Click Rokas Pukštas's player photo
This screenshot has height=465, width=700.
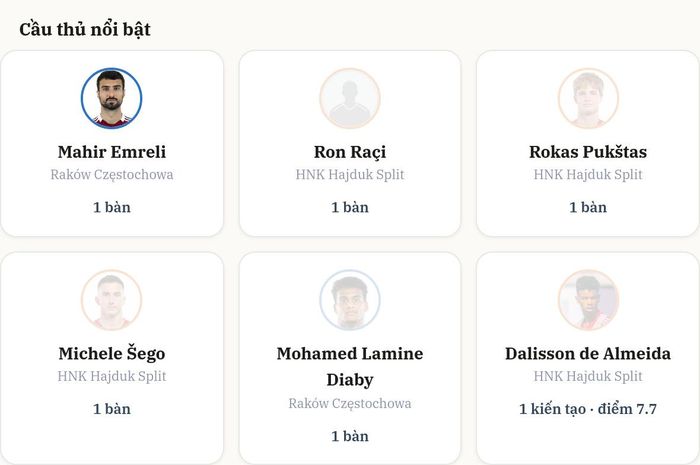click(588, 98)
